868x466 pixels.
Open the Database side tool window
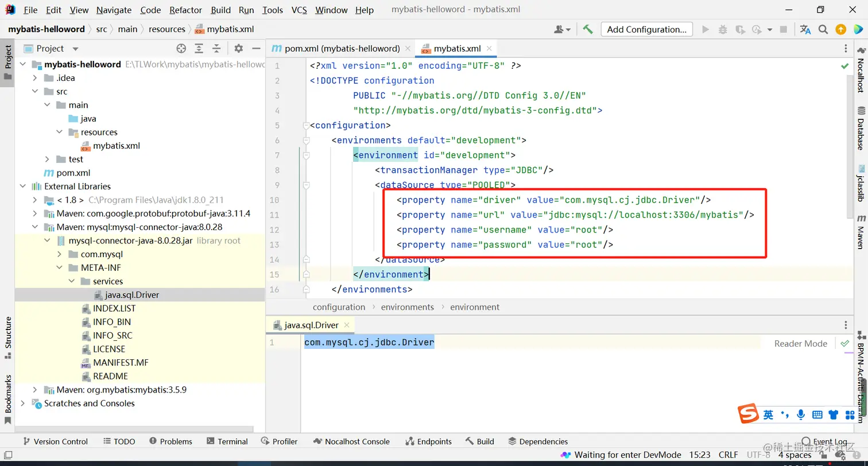pyautogui.click(x=861, y=128)
